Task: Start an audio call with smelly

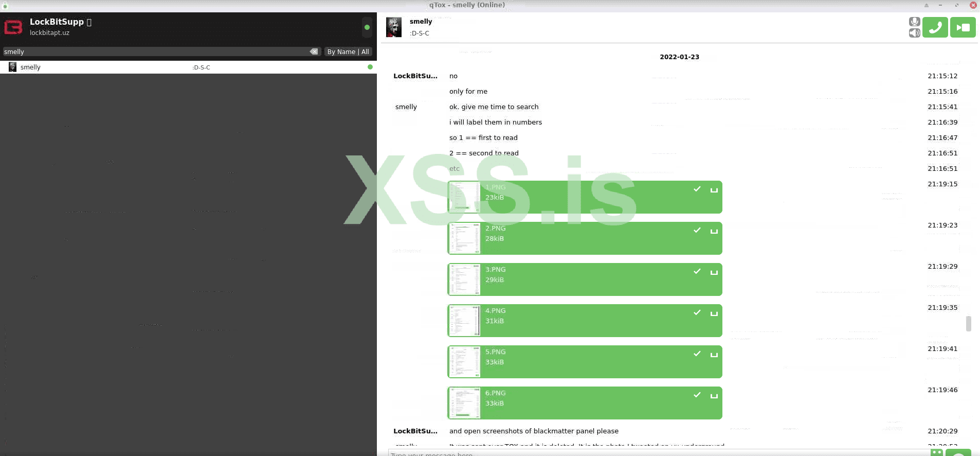Action: (x=935, y=27)
